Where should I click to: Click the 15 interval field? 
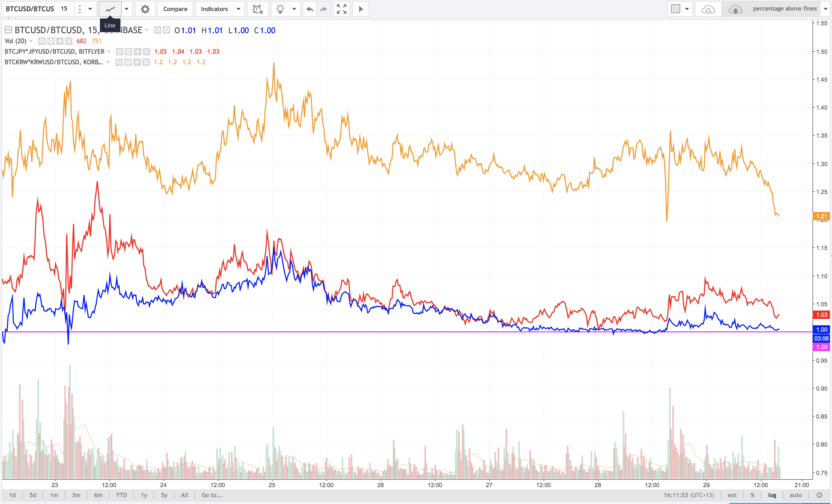click(64, 9)
